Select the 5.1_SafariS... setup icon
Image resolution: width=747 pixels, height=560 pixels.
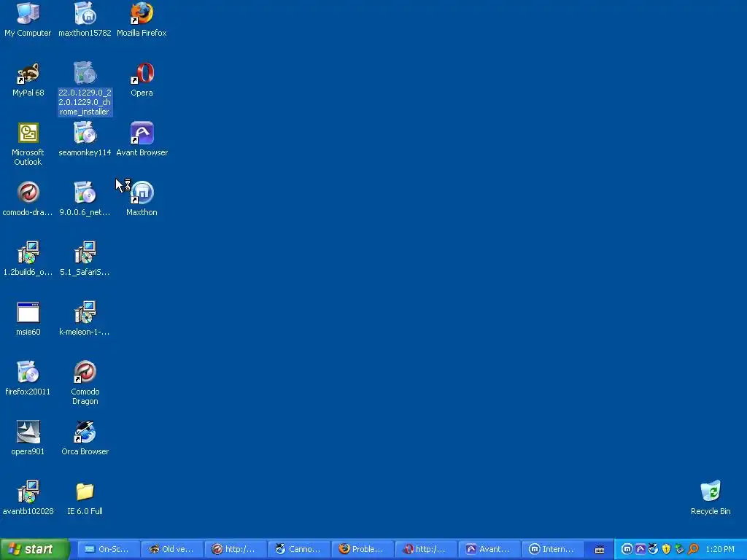(85, 259)
